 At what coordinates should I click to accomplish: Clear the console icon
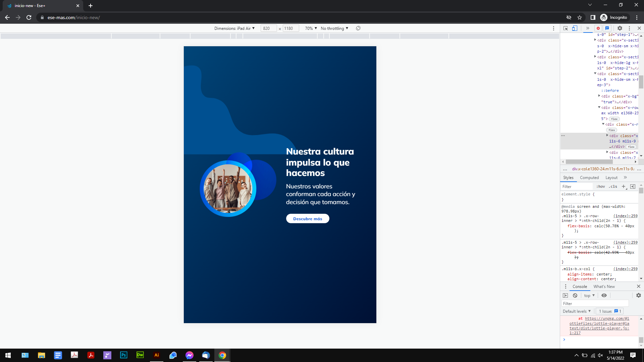click(575, 295)
